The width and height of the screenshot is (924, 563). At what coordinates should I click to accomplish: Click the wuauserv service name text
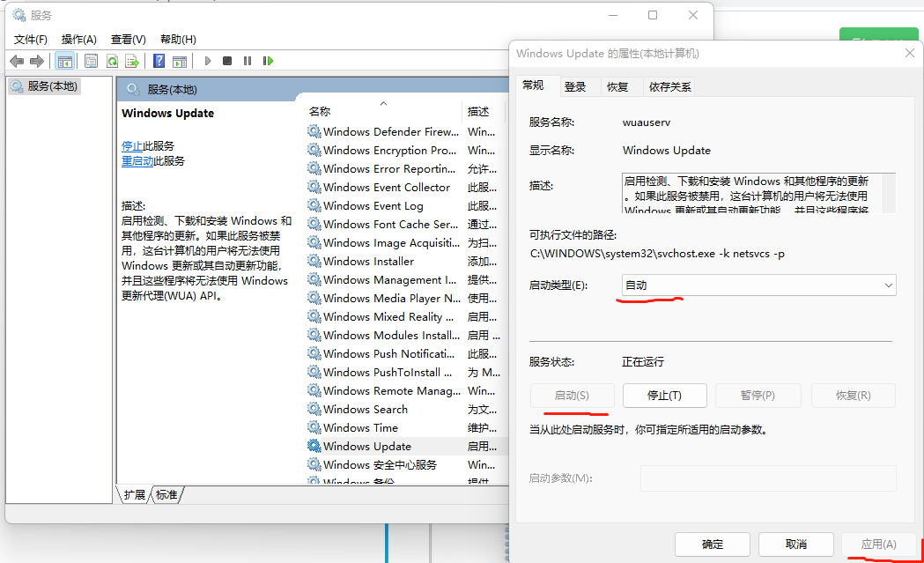point(647,122)
